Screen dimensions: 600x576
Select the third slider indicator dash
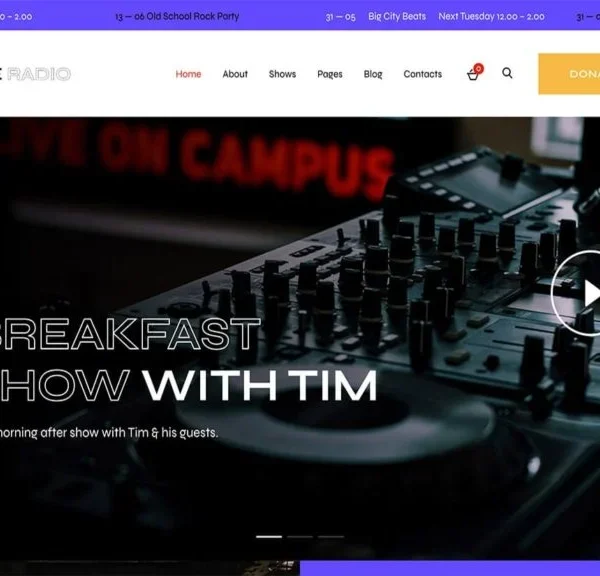331,537
